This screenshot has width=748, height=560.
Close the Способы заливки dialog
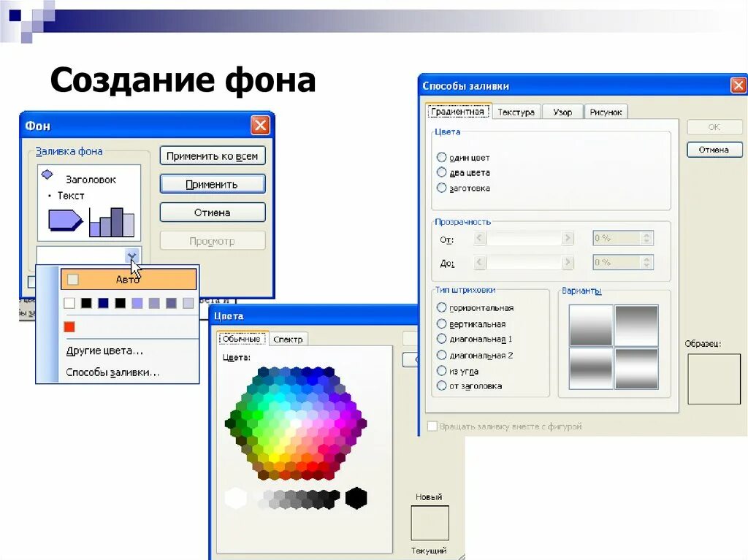click(739, 85)
